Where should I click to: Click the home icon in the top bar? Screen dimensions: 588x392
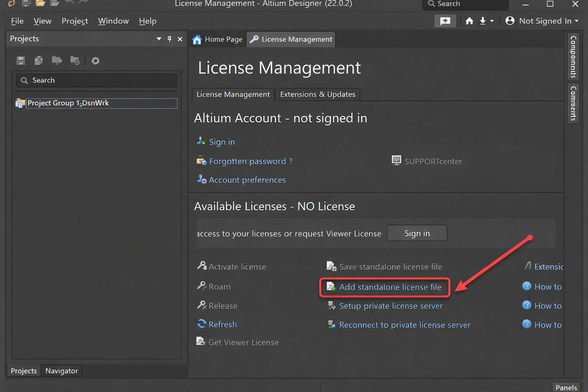[x=469, y=21]
